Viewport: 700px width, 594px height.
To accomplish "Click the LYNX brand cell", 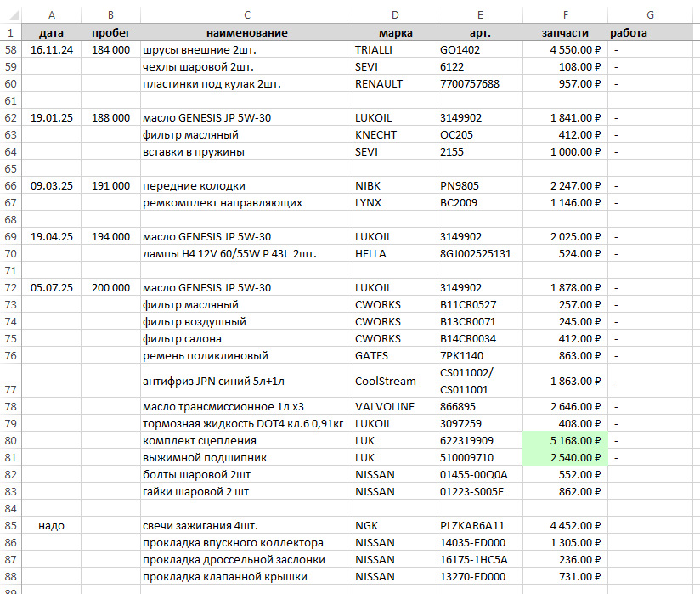I will tap(395, 202).
